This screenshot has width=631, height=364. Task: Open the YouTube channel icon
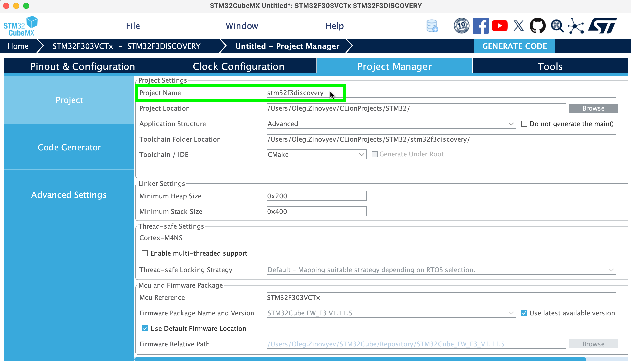click(x=500, y=25)
